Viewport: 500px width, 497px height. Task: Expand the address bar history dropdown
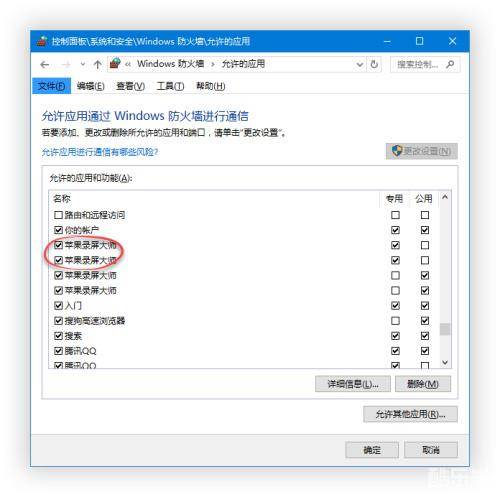pos(360,64)
